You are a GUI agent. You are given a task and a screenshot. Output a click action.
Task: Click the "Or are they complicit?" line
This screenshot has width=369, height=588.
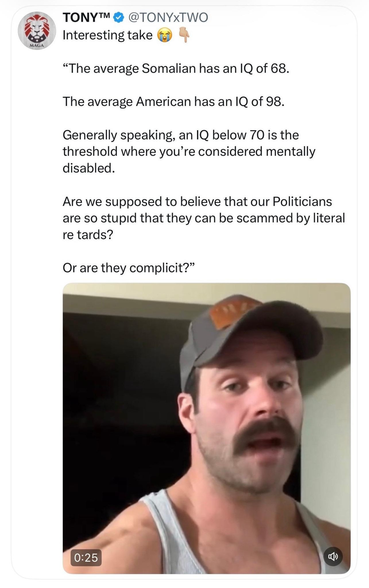coord(129,268)
